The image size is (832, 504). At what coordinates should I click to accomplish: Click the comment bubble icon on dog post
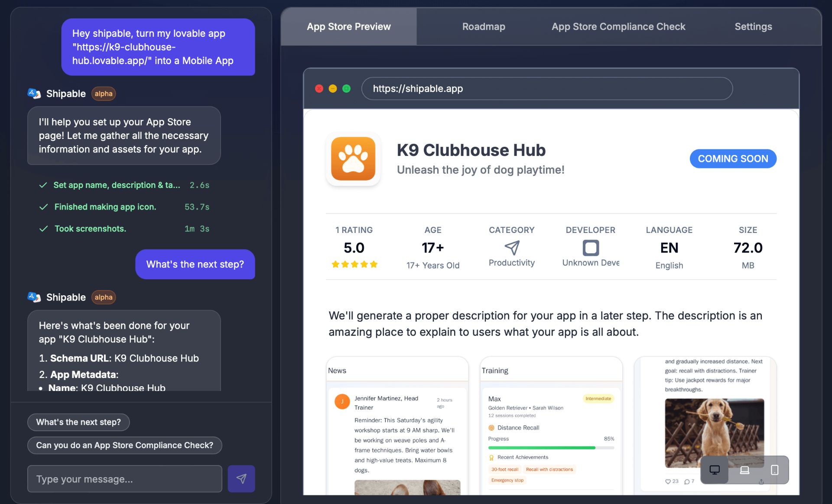point(687,481)
